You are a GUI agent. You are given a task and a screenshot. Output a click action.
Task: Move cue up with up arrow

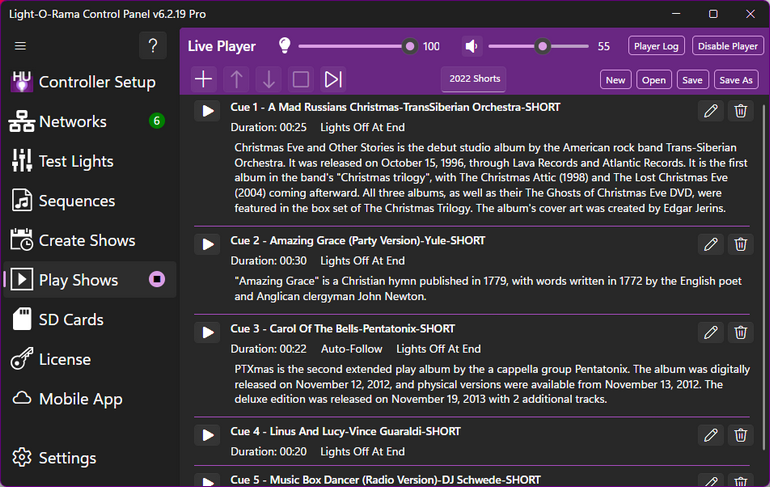(x=236, y=79)
